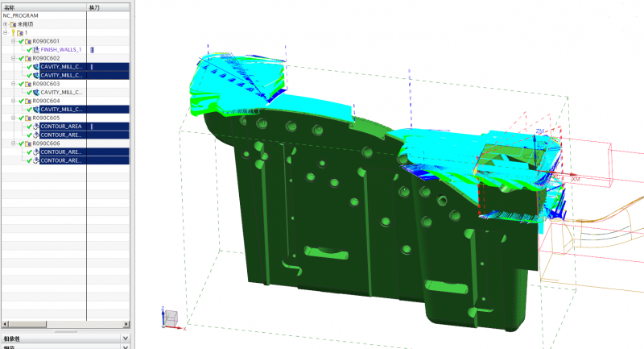
Task: Click green check status of FINISH_WALLS_1
Action: coord(29,50)
